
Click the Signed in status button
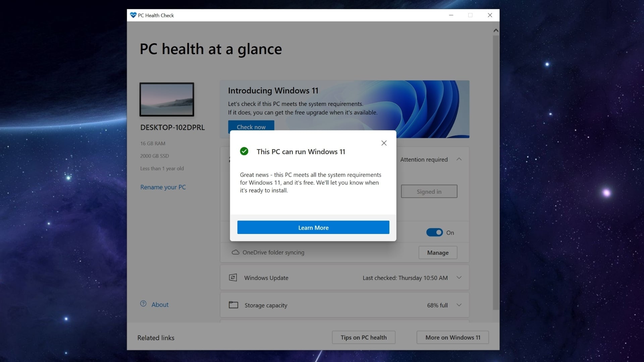click(x=429, y=191)
